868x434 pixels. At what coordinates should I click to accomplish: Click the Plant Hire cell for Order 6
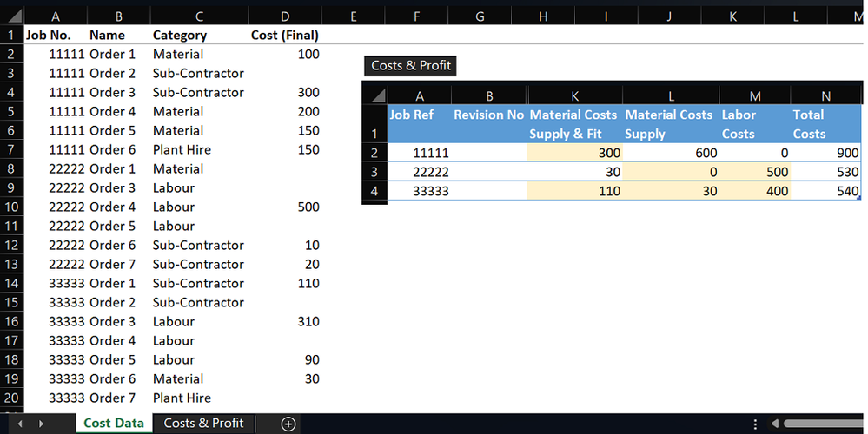click(199, 149)
